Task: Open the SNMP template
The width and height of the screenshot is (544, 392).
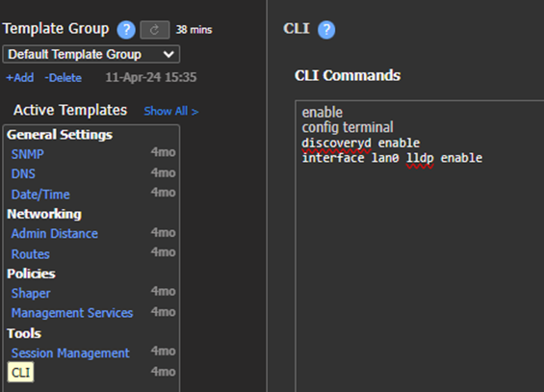Action: (27, 154)
